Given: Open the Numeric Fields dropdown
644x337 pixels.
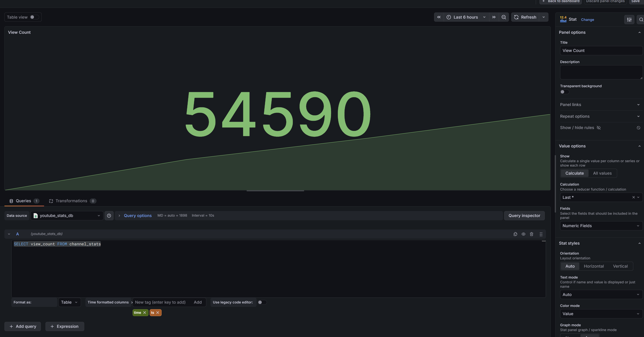Looking at the screenshot, I should (x=601, y=226).
